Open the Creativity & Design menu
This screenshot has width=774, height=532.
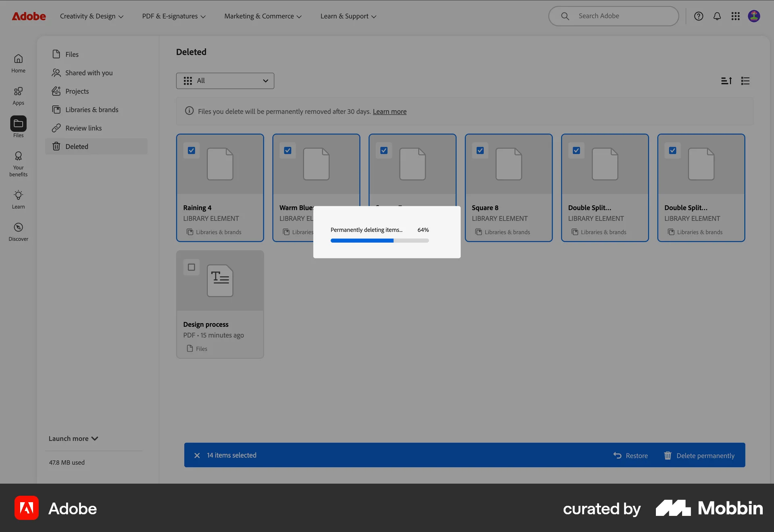click(x=92, y=16)
